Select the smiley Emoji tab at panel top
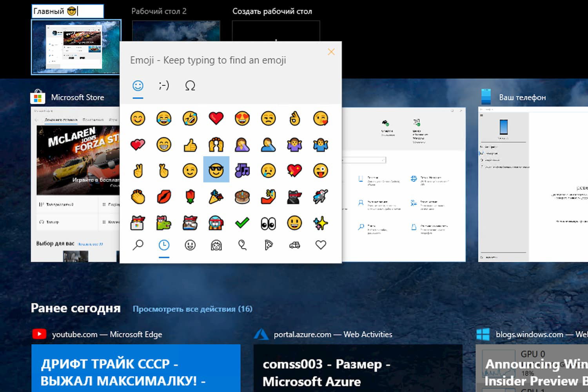588x392 pixels. pos(138,85)
